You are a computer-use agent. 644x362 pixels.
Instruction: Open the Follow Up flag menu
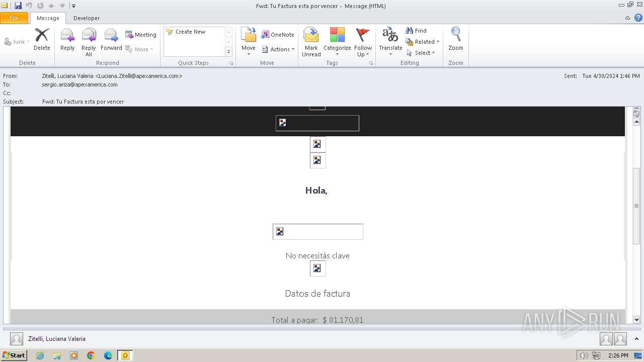pos(363,42)
